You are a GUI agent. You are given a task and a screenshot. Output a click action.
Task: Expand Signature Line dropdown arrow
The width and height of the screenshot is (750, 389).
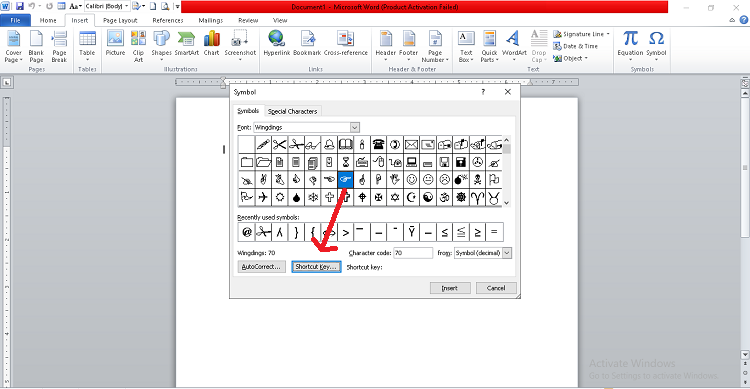[608, 34]
